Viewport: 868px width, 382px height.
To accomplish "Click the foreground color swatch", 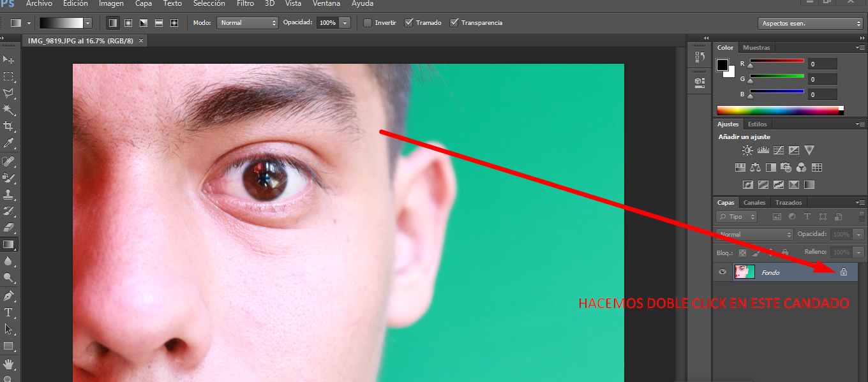I will point(722,65).
